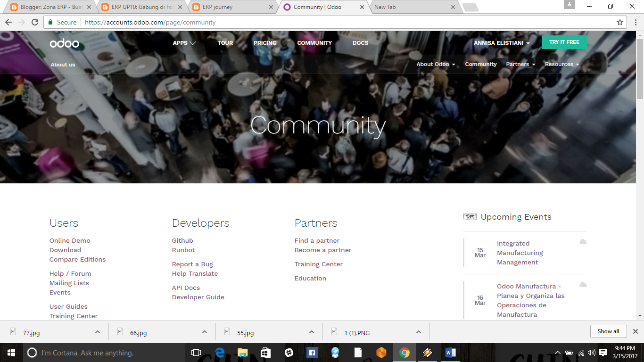
Task: Click the map icon beside Upcoming Events
Action: pyautogui.click(x=470, y=217)
